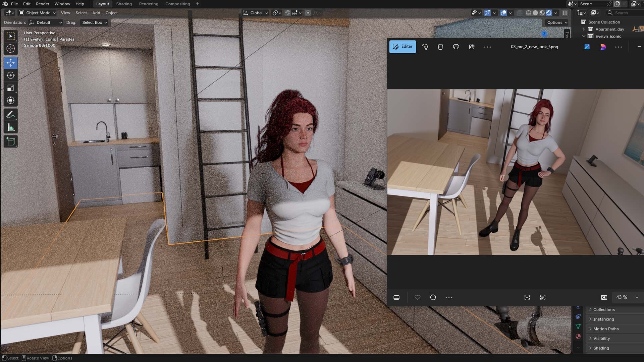
Task: Click the outliner Search field
Action: tap(625, 13)
